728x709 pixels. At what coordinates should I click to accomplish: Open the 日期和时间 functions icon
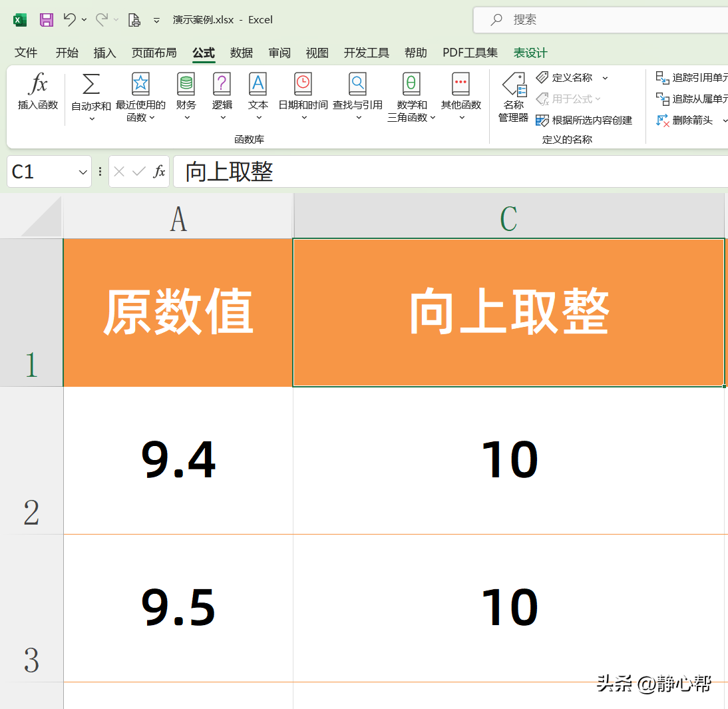coord(303,84)
